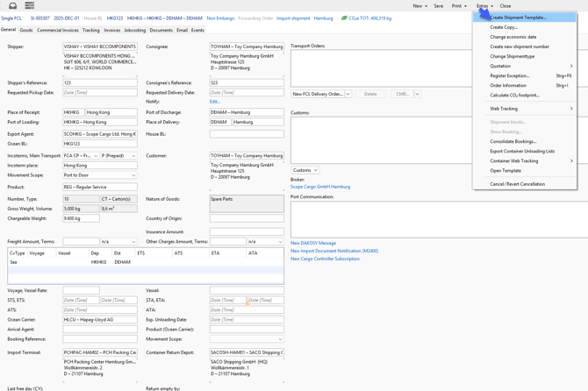Open the New FCL Delivery Order dropdown

(348, 94)
